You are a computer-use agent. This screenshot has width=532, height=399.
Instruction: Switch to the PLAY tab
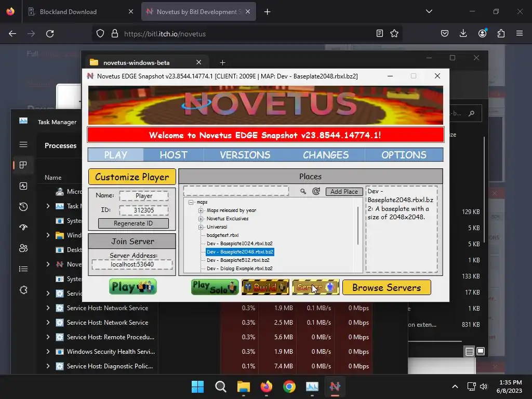pyautogui.click(x=115, y=155)
